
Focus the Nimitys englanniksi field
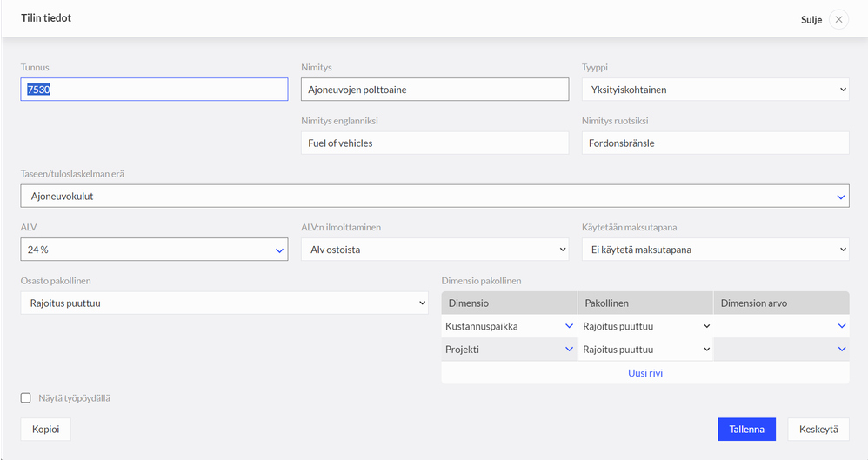point(434,143)
